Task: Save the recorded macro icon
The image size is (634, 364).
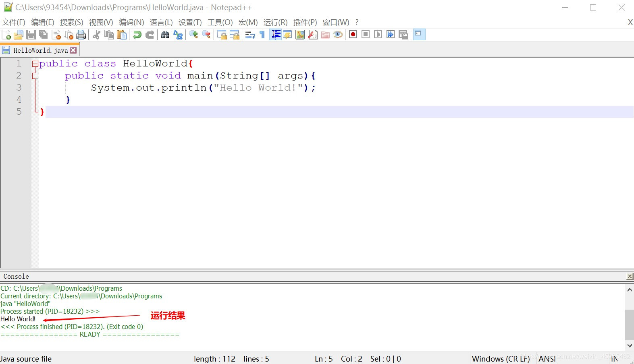Action: click(403, 35)
